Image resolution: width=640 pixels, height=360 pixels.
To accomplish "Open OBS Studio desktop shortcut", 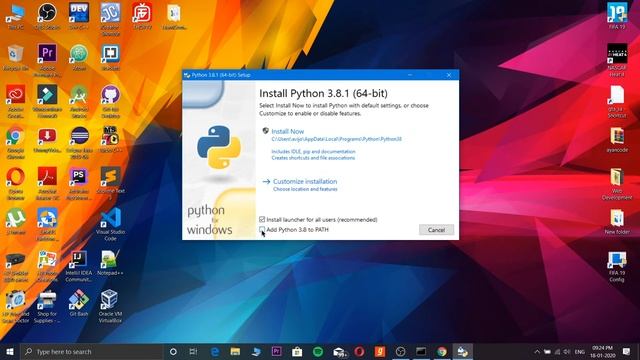I will tap(47, 17).
